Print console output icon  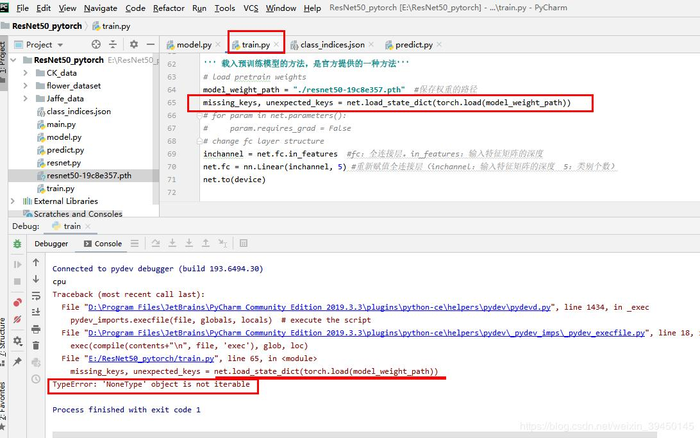tap(36, 329)
